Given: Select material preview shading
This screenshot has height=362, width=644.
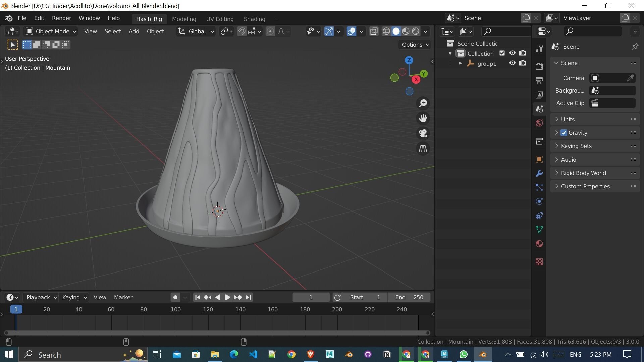Looking at the screenshot, I should pyautogui.click(x=406, y=31).
